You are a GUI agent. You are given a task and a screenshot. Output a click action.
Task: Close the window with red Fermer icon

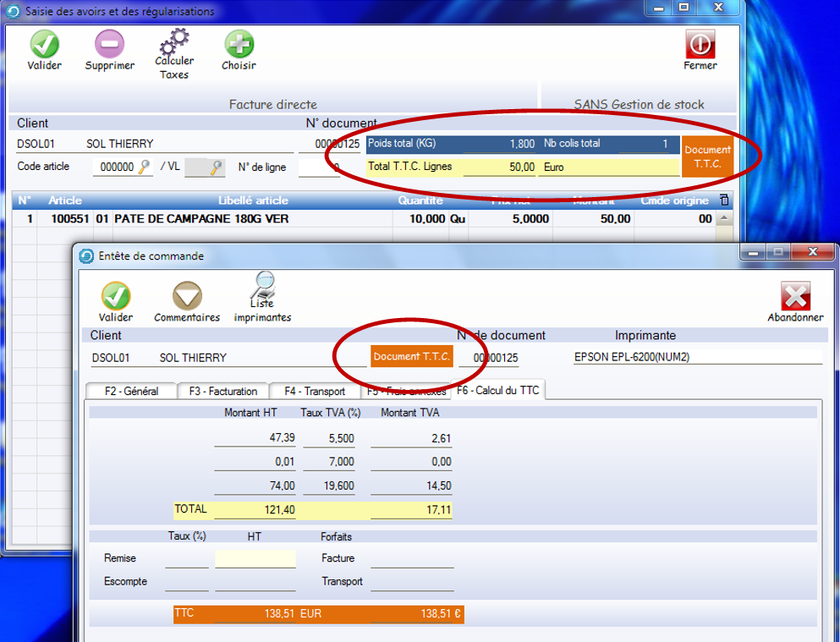pyautogui.click(x=700, y=44)
